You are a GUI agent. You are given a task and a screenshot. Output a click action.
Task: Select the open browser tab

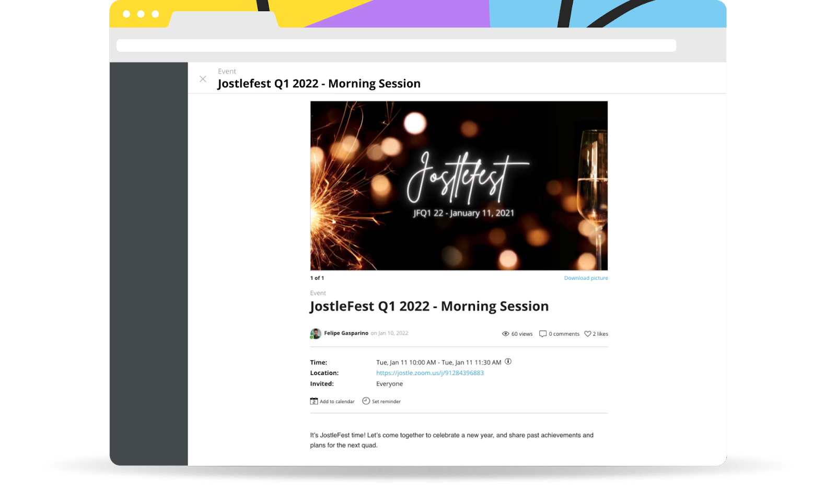223,19
